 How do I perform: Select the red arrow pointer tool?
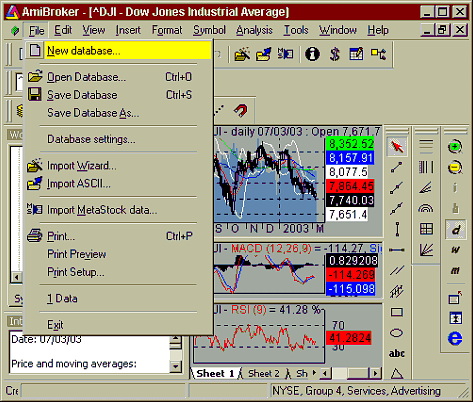click(x=397, y=146)
